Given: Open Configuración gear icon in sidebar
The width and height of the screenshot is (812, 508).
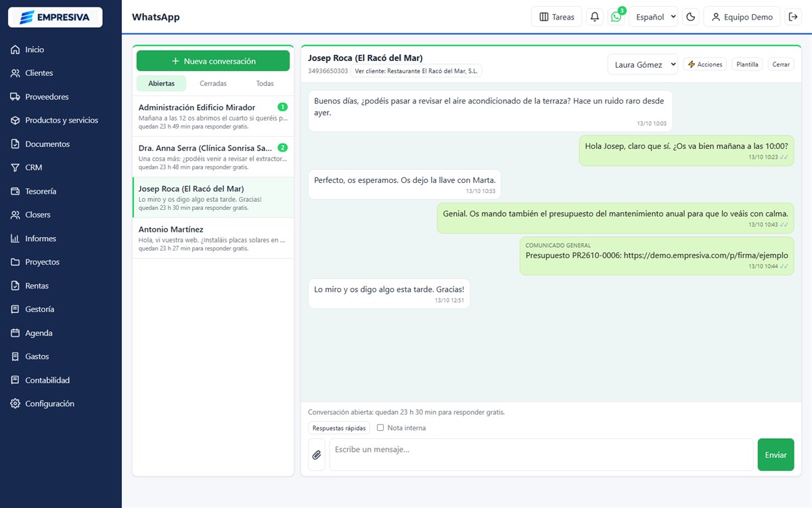Looking at the screenshot, I should [15, 404].
